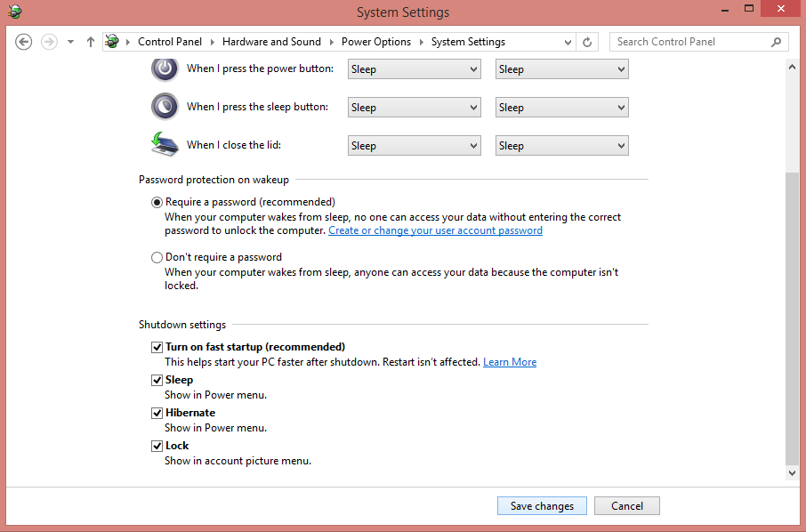
Task: Open the recent locations dropdown arrow
Action: [70, 42]
